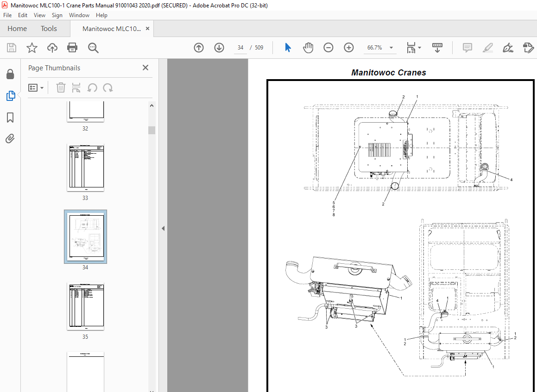Rotate pages clockwise
The height and width of the screenshot is (392, 537).
108,88
